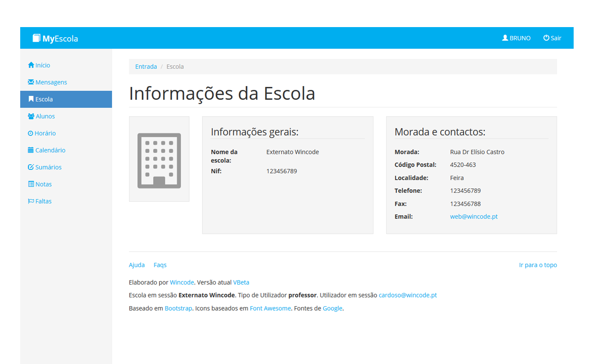Click the Ir para o topo link
Viewport: 598px width, 364px height.
coord(537,265)
